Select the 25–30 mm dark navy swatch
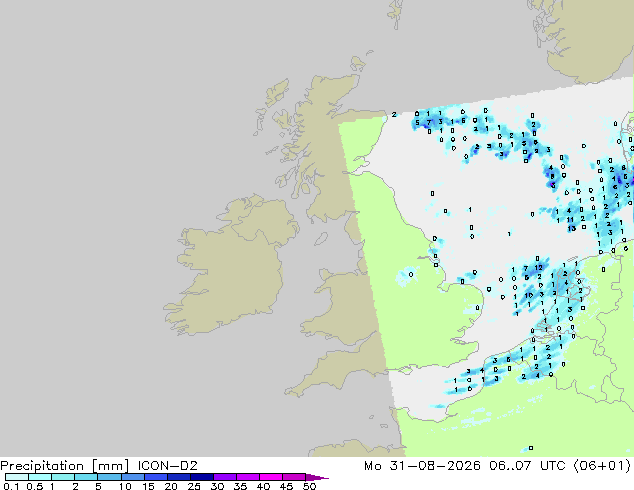This screenshot has height=490, width=634. (202, 477)
